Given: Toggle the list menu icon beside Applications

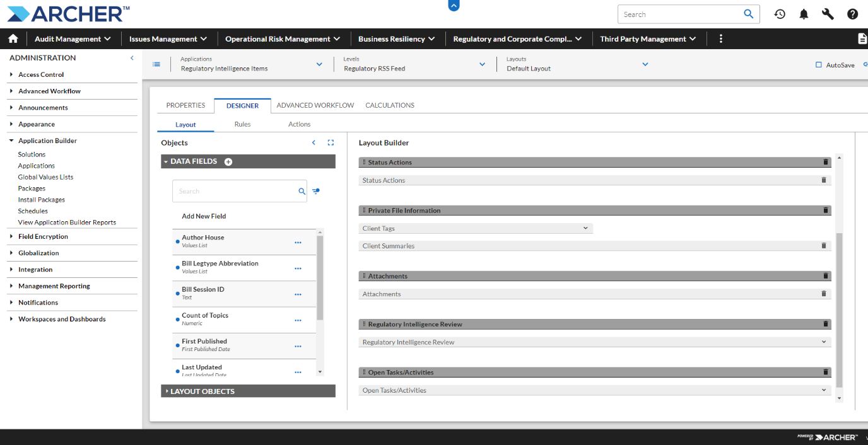Looking at the screenshot, I should click(x=156, y=64).
